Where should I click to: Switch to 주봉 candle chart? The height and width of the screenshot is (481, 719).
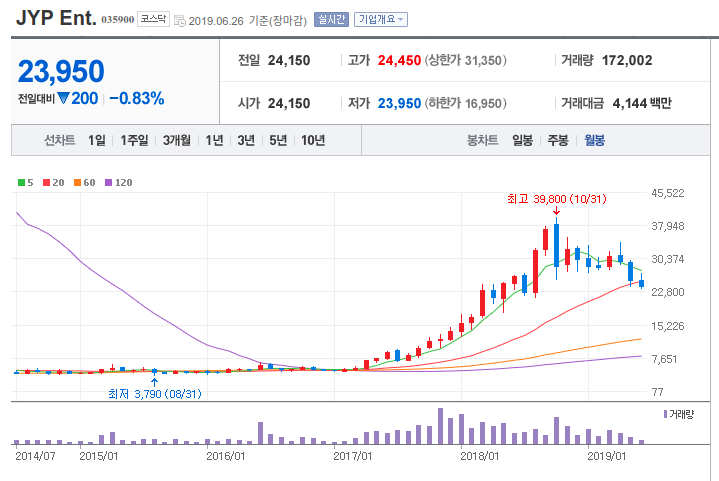558,140
